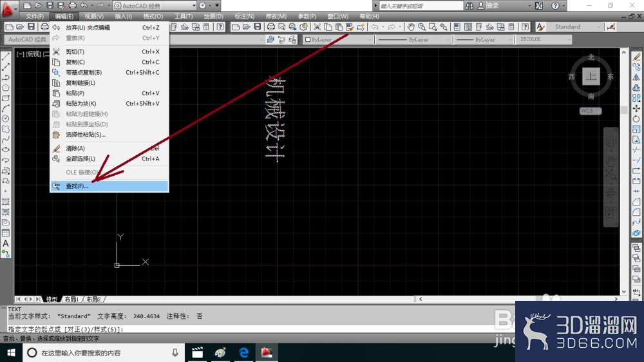Open the Draw (绘图) menu

click(x=214, y=17)
